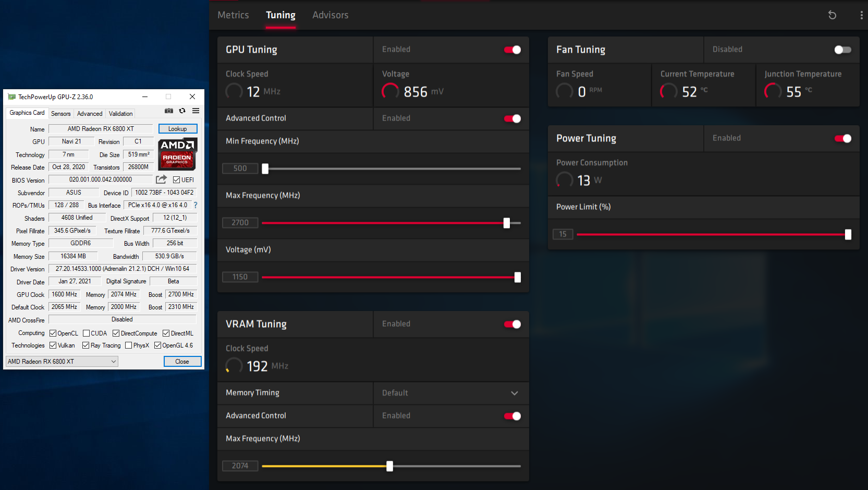868x490 pixels.
Task: Click the BIOS Version field 020.001.000.042.000000
Action: click(x=101, y=180)
